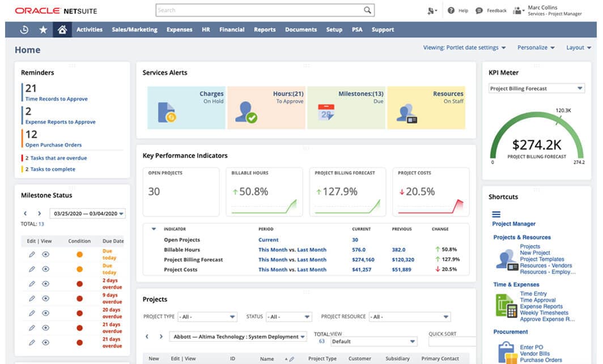View the '2 days overdue' milestone
The width and height of the screenshot is (603, 364).
[46, 284]
